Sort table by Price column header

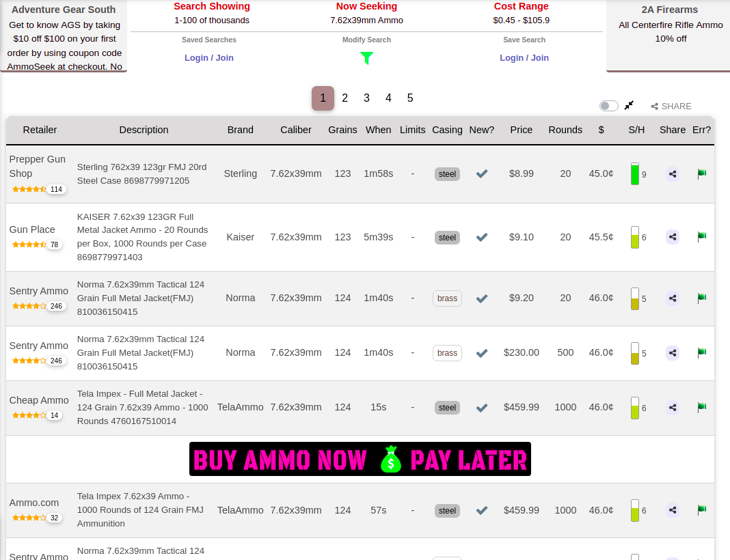click(521, 130)
